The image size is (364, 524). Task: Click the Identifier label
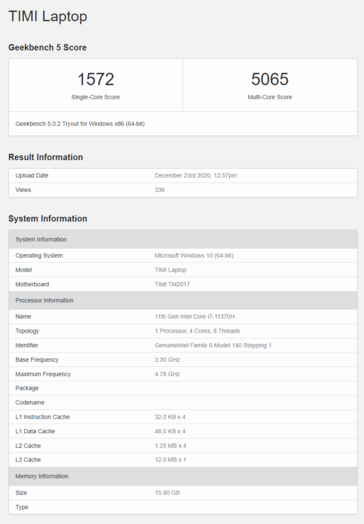27,345
